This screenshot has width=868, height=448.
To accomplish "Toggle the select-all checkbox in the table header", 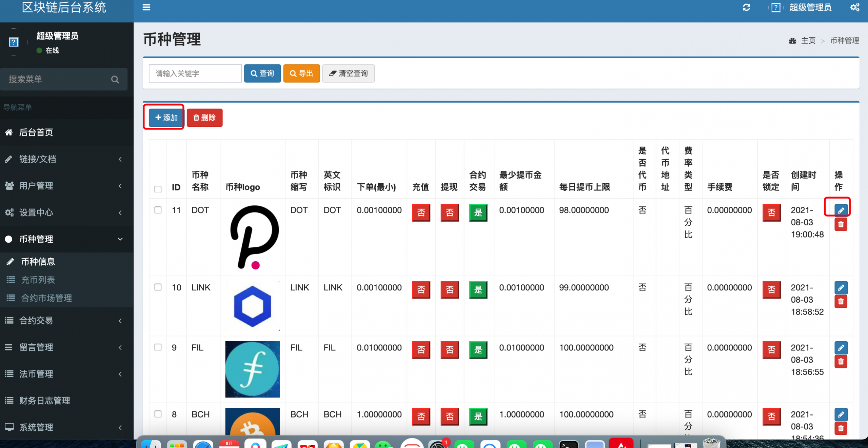I will pyautogui.click(x=158, y=189).
